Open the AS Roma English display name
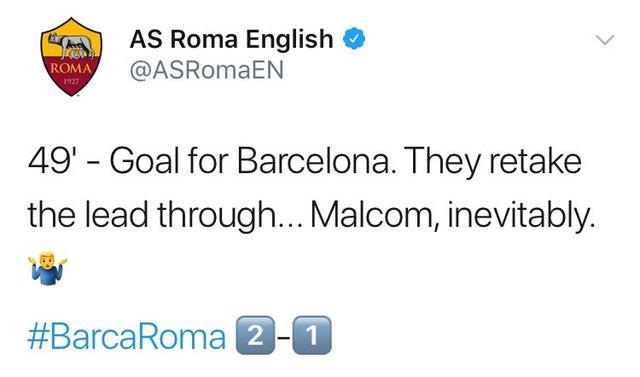Image resolution: width=640 pixels, height=377 pixels. tap(231, 39)
